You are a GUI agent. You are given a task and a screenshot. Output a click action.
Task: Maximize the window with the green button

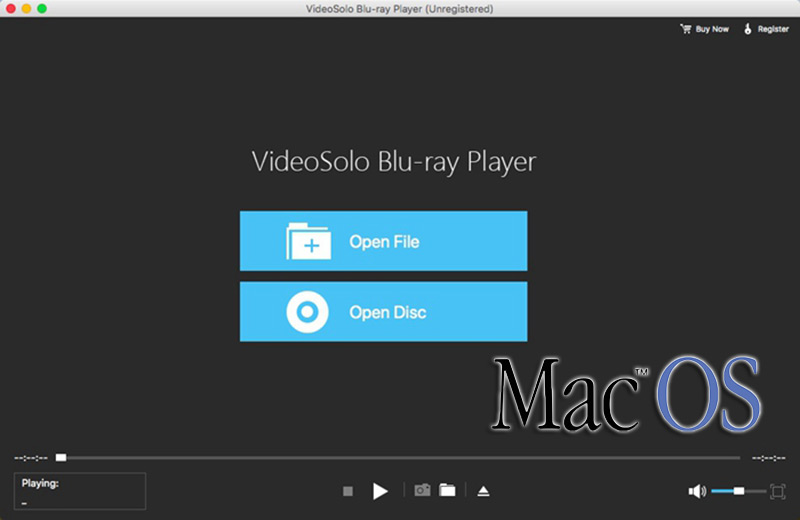(42, 9)
